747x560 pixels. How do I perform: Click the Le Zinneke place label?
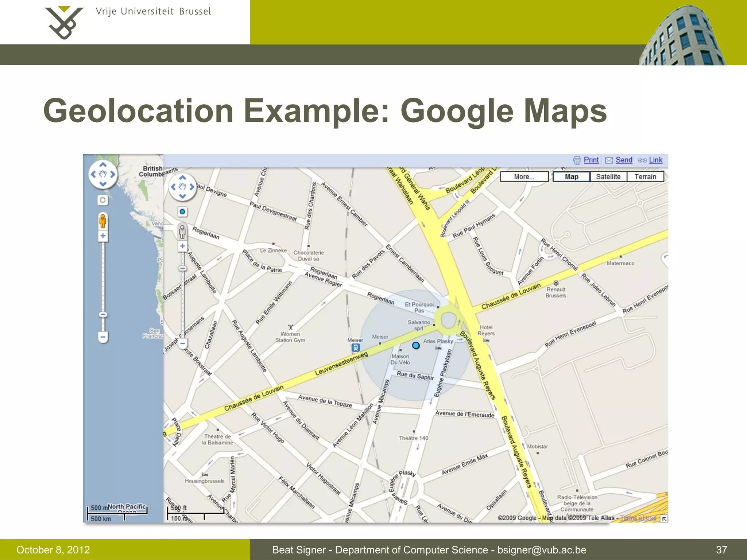point(273,250)
